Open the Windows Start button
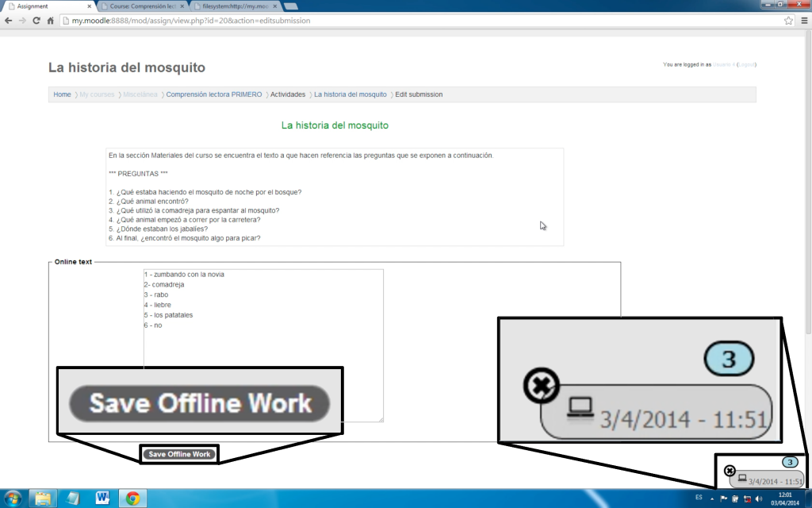812x508 pixels. pos(13,498)
